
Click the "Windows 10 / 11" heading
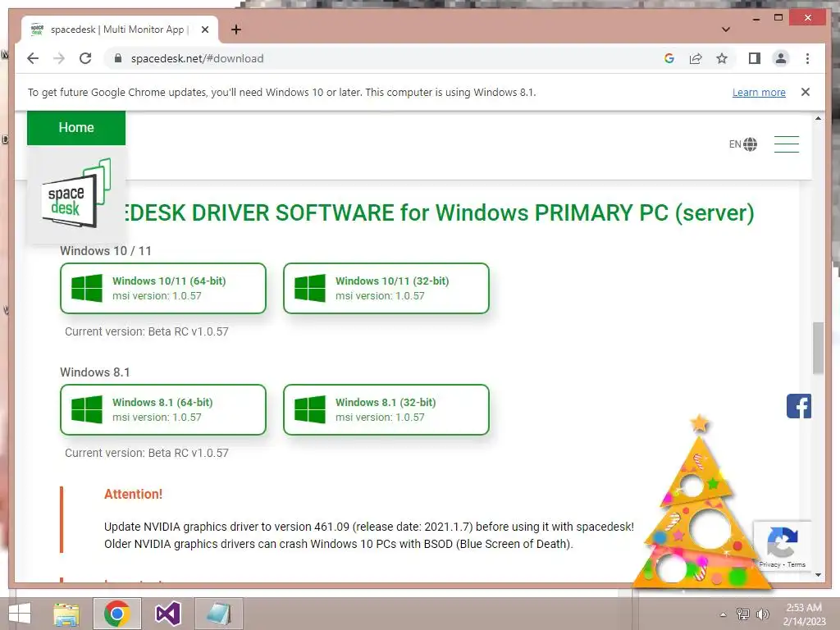[x=106, y=251]
